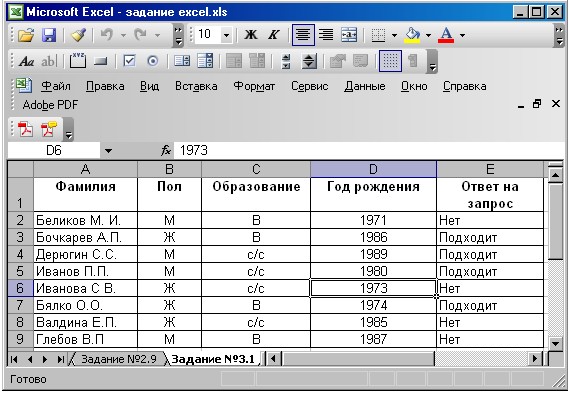The image size is (568, 393).
Task: Open the Сервис menu
Action: 310,86
